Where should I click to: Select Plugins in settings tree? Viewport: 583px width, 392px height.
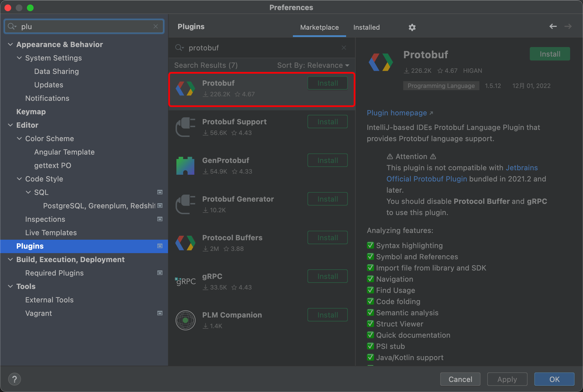[84, 246]
